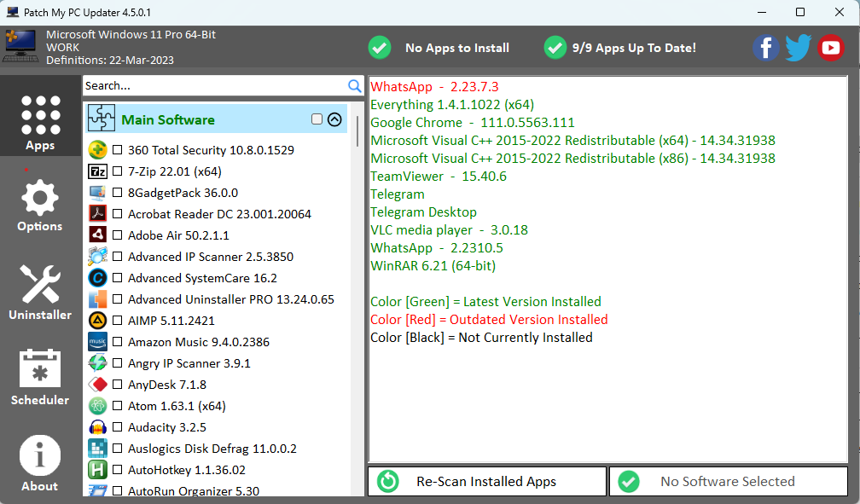Enable the Advanced IP Scanner checkbox
860x504 pixels.
tap(118, 256)
